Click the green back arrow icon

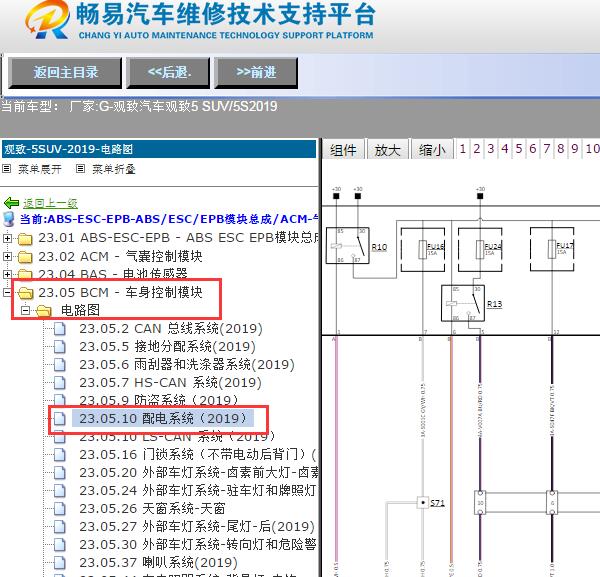pyautogui.click(x=11, y=203)
